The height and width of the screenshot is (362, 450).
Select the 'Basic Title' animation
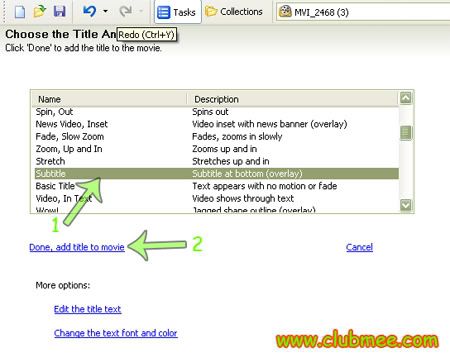pos(55,186)
